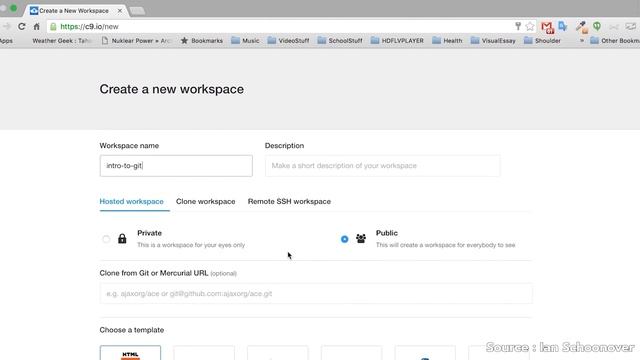Click the forward navigation arrow
Image resolution: width=640 pixels, height=360 pixels.
(6, 27)
